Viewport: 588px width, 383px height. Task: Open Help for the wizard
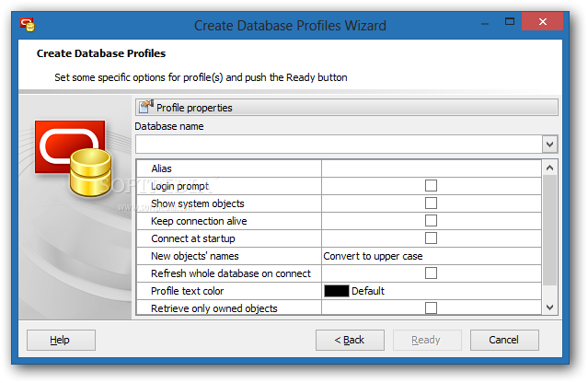(61, 340)
